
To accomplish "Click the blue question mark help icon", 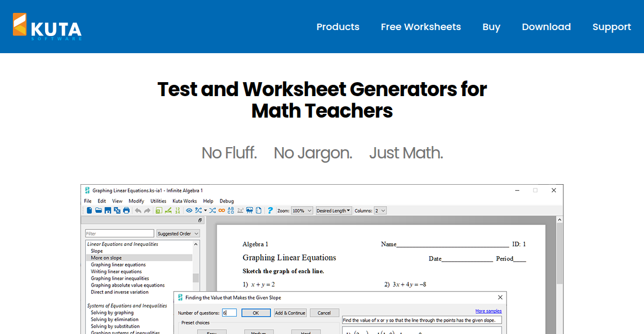I will tap(270, 210).
